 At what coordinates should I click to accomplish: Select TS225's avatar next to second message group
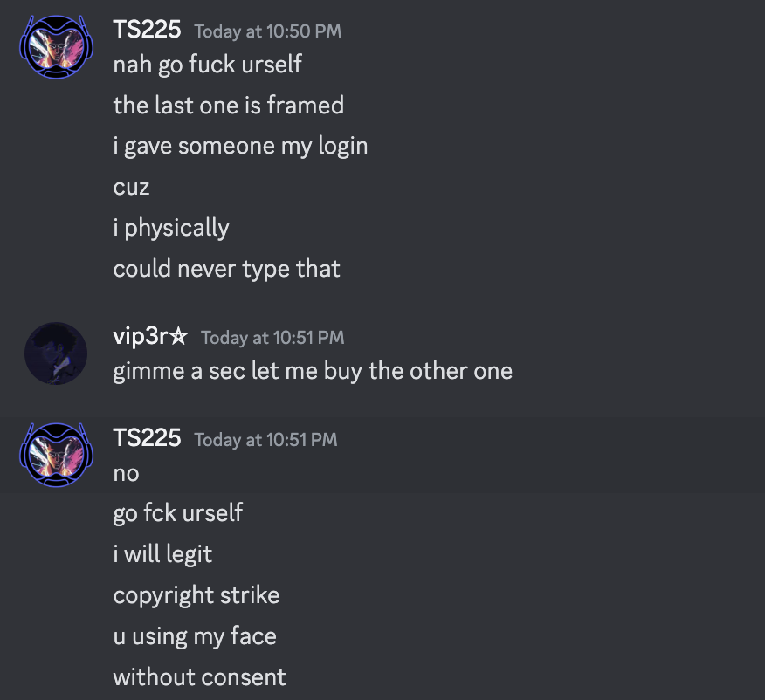(56, 455)
